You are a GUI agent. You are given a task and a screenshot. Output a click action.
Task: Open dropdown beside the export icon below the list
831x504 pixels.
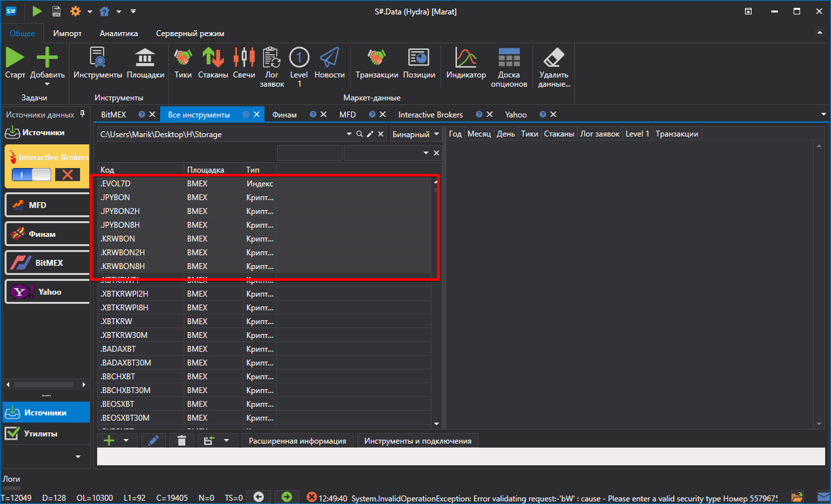pyautogui.click(x=226, y=441)
